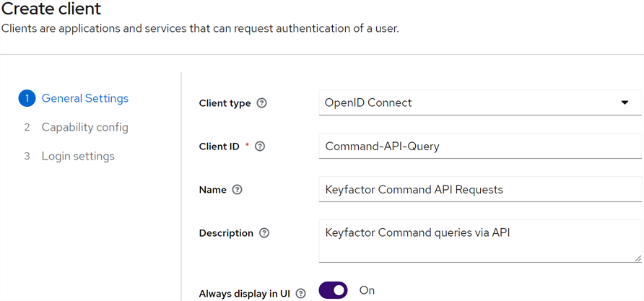
Task: Click the Client ID field containing Command-API-Query
Action: (x=479, y=146)
